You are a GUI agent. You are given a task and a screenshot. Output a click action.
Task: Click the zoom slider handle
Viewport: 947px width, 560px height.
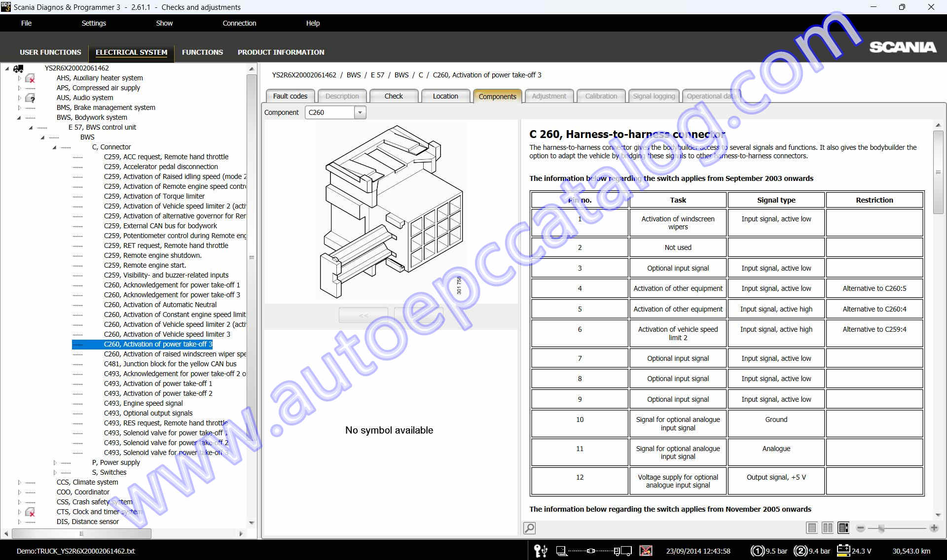[x=881, y=527]
